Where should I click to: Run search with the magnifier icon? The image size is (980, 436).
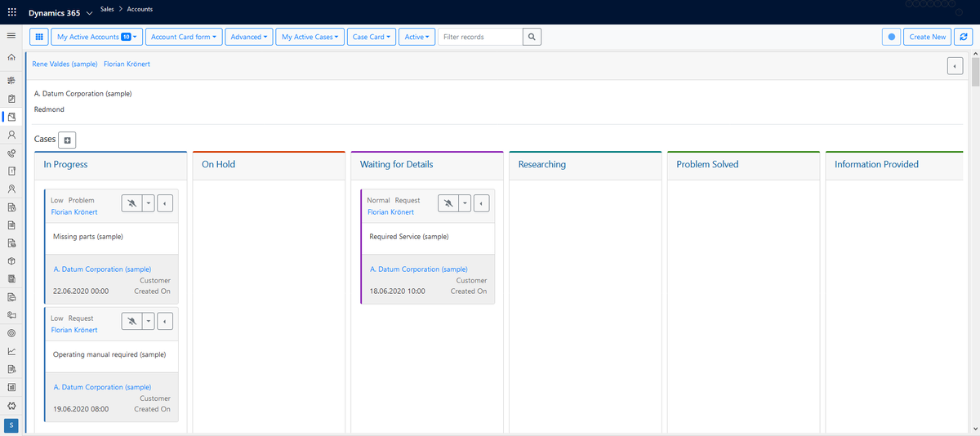[x=532, y=37]
